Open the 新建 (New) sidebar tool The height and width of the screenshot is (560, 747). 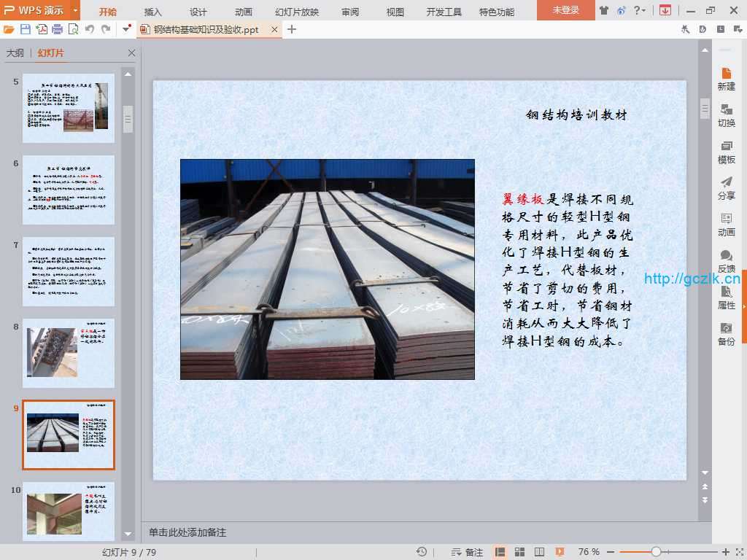click(726, 79)
